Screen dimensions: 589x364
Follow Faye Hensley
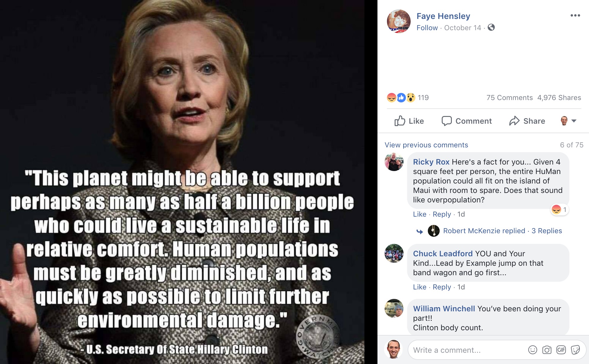[427, 28]
